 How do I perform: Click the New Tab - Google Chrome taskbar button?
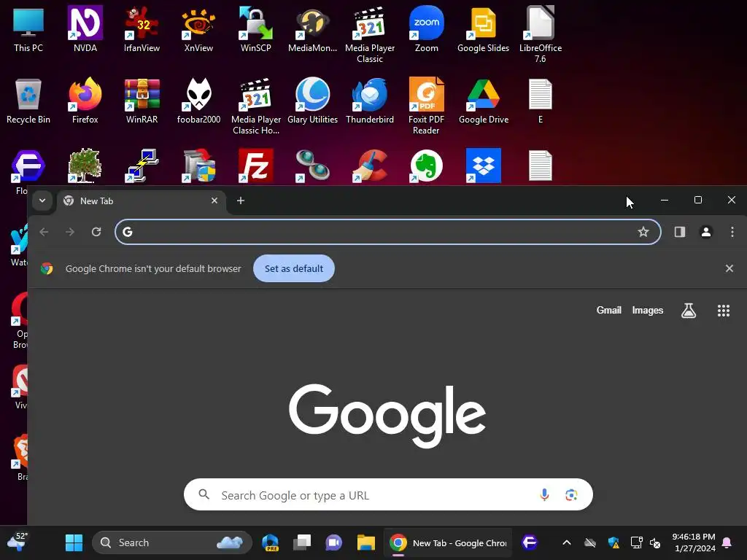[x=447, y=542]
